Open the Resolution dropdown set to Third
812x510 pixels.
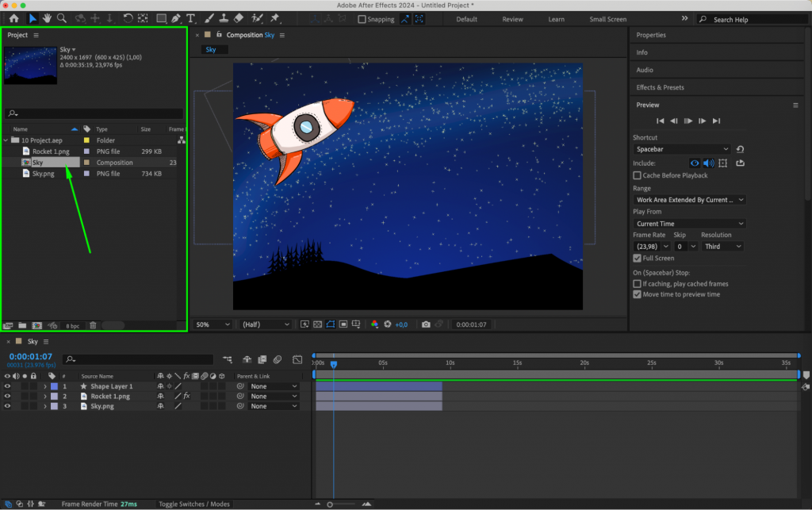coord(722,246)
